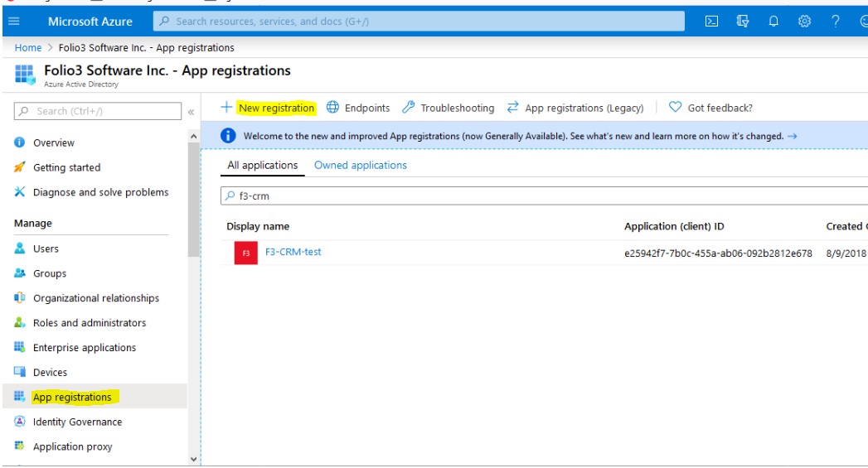
Task: Click the global search resources field
Action: coord(419,21)
